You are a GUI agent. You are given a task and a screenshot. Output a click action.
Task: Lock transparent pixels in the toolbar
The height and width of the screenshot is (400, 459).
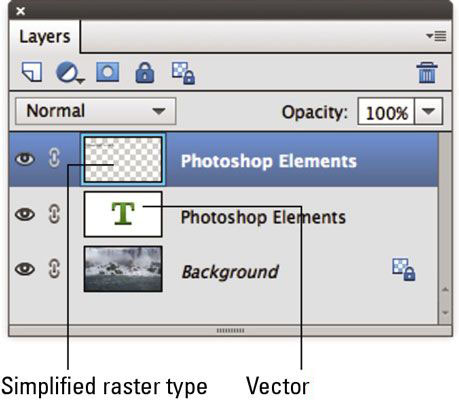point(183,73)
